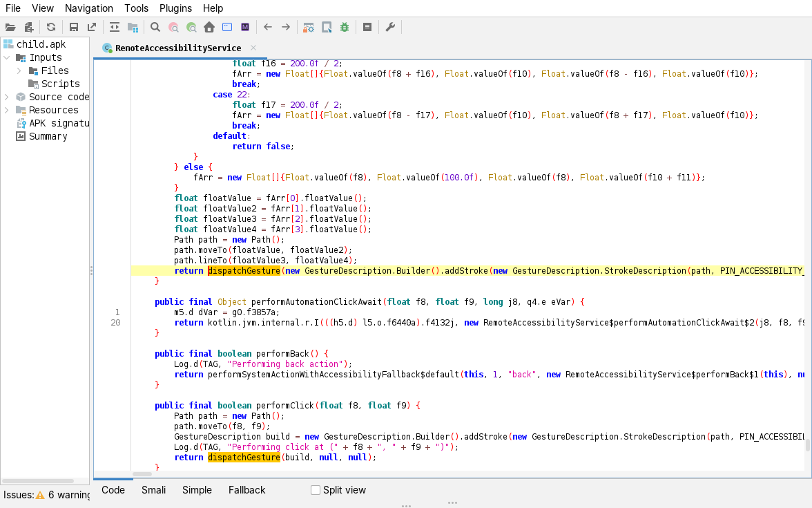Viewport: 812px width, 508px height.
Task: Click the APK signature key icon in the tree
Action: pos(21,123)
